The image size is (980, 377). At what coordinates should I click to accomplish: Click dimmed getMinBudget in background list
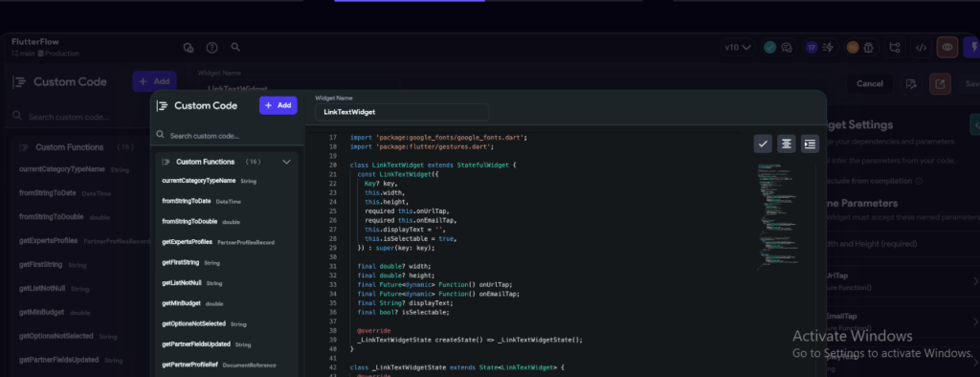(42, 312)
